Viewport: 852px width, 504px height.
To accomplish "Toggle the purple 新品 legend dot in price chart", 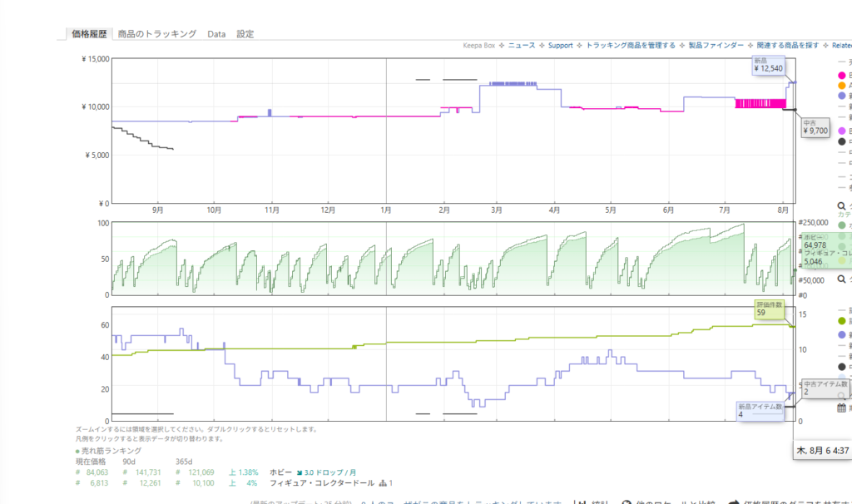I will pos(842,96).
